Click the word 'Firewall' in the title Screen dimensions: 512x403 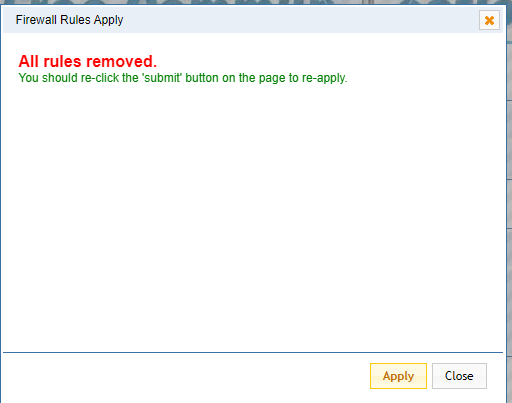point(36,20)
